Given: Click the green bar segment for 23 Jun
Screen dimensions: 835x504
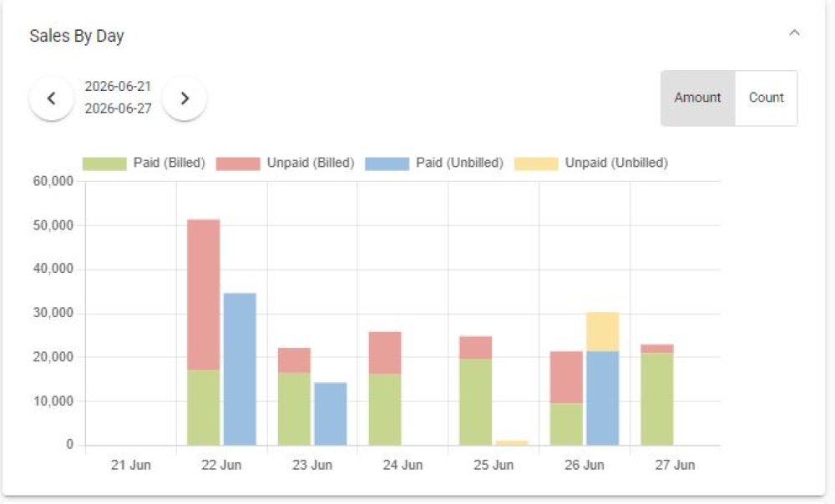Looking at the screenshot, I should [294, 409].
